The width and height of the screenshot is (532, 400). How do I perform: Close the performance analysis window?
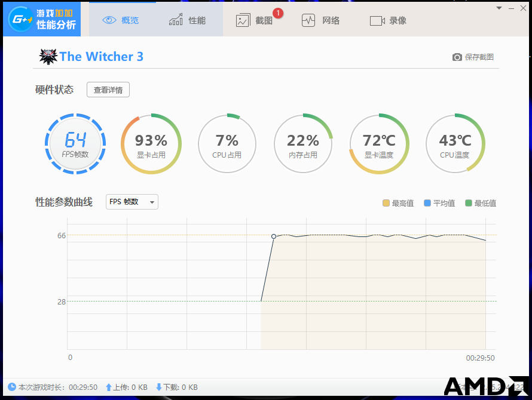[x=523, y=8]
